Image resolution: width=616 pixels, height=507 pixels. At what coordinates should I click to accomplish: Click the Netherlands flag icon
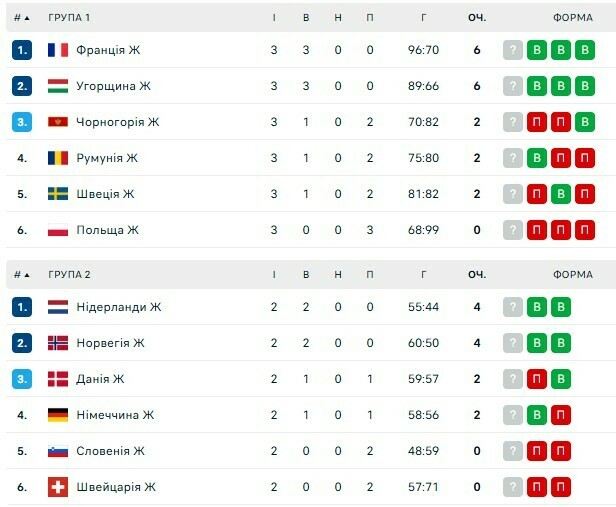58,307
